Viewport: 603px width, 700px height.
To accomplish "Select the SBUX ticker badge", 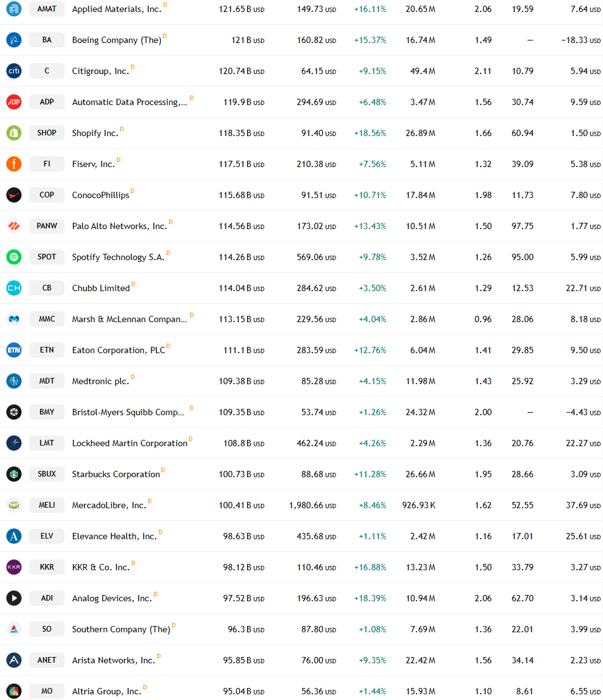I will click(47, 474).
